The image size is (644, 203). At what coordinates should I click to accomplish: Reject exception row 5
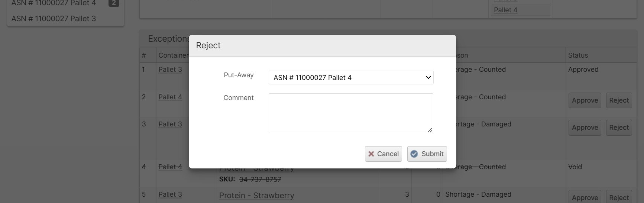[619, 197]
